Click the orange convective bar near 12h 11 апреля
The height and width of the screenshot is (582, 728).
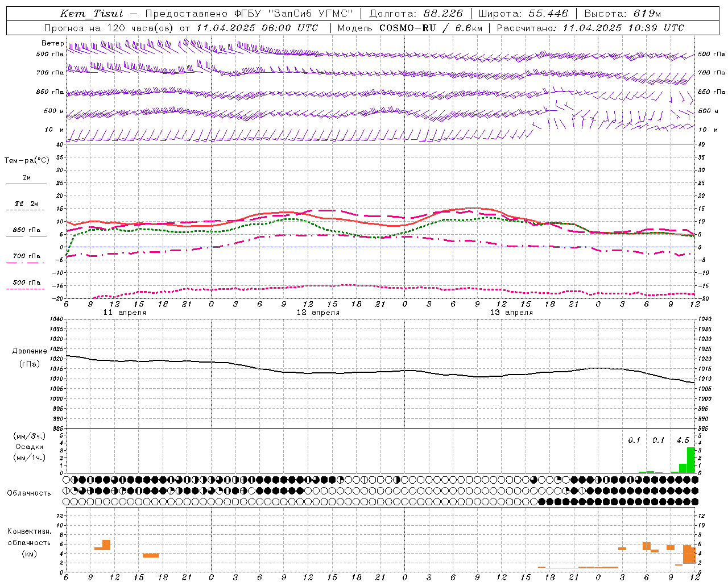(106, 545)
